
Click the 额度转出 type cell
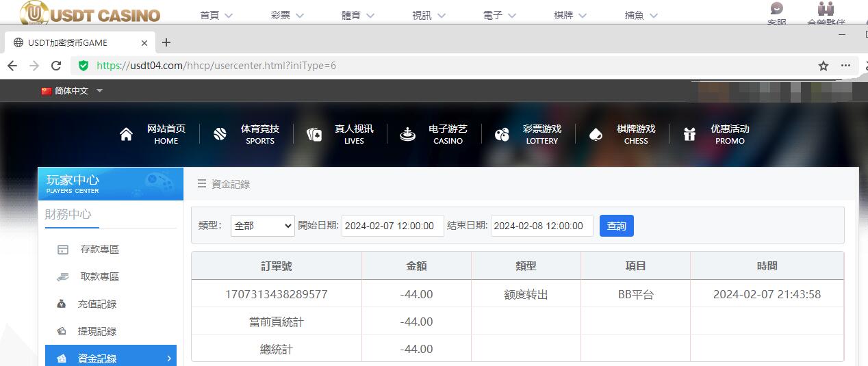[x=526, y=295]
